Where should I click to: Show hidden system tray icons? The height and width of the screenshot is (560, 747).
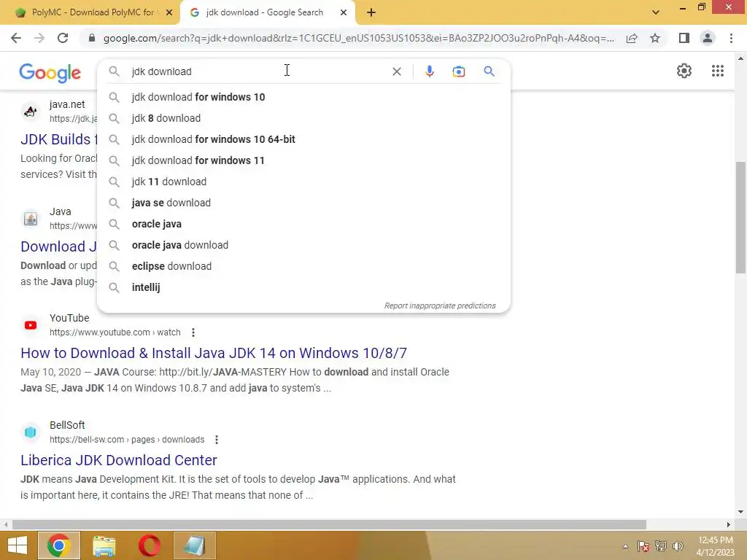click(x=625, y=546)
